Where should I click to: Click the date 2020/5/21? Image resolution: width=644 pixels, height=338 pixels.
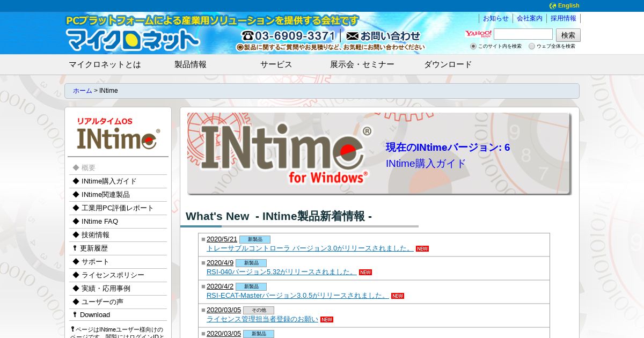click(222, 239)
